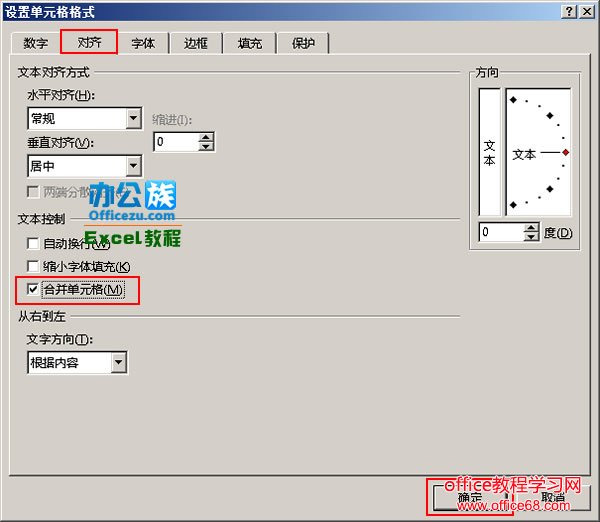Image resolution: width=600 pixels, height=522 pixels.
Task: Decrease the 缩进 indent value with down arrow
Action: tap(206, 147)
